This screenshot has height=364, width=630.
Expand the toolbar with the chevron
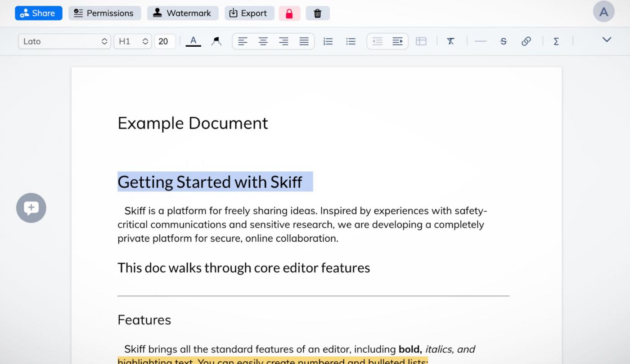tap(607, 40)
